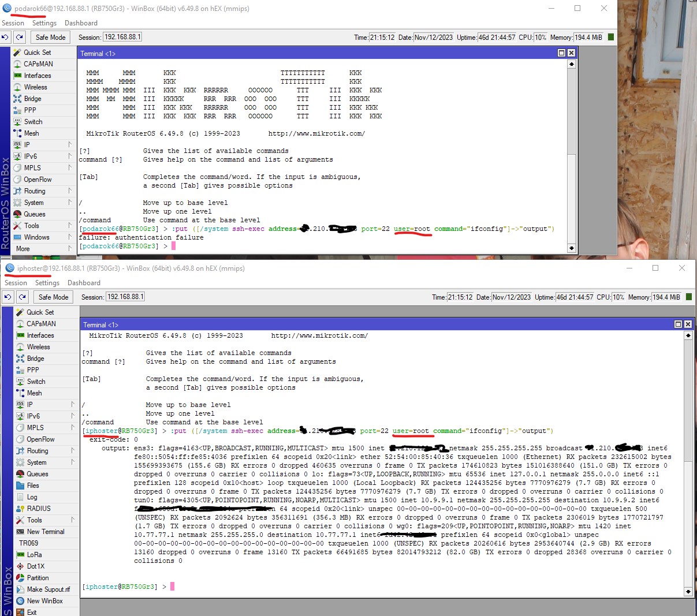Image resolution: width=697 pixels, height=616 pixels.
Task: Expand MPLS submenu in podarok66 window
Action: point(70,167)
